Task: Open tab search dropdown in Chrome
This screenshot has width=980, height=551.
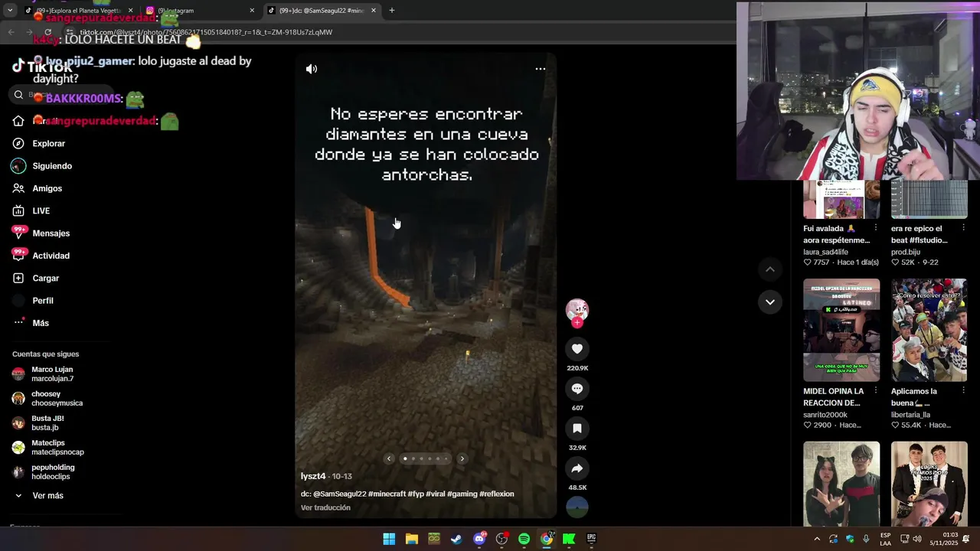Action: click(9, 11)
